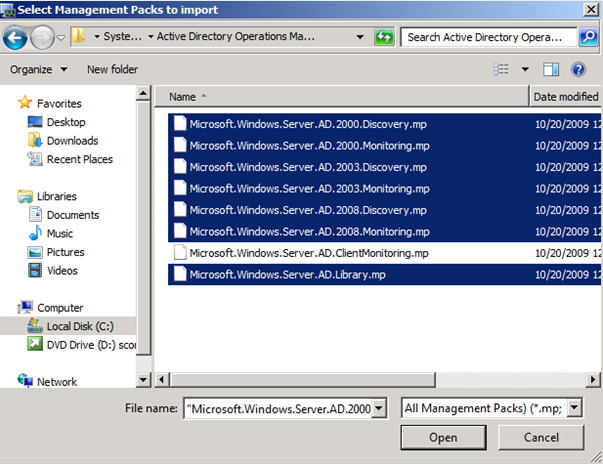Open the Music library
This screenshot has height=464, width=603.
[60, 233]
